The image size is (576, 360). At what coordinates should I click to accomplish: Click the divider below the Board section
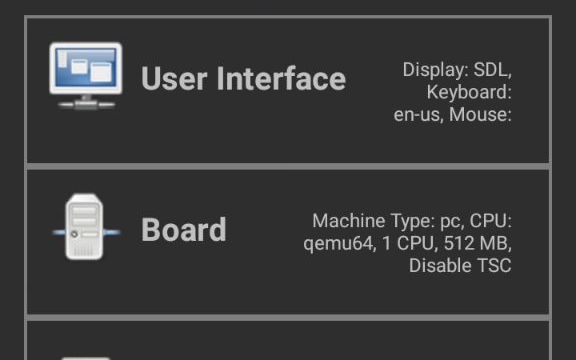[x=288, y=317]
